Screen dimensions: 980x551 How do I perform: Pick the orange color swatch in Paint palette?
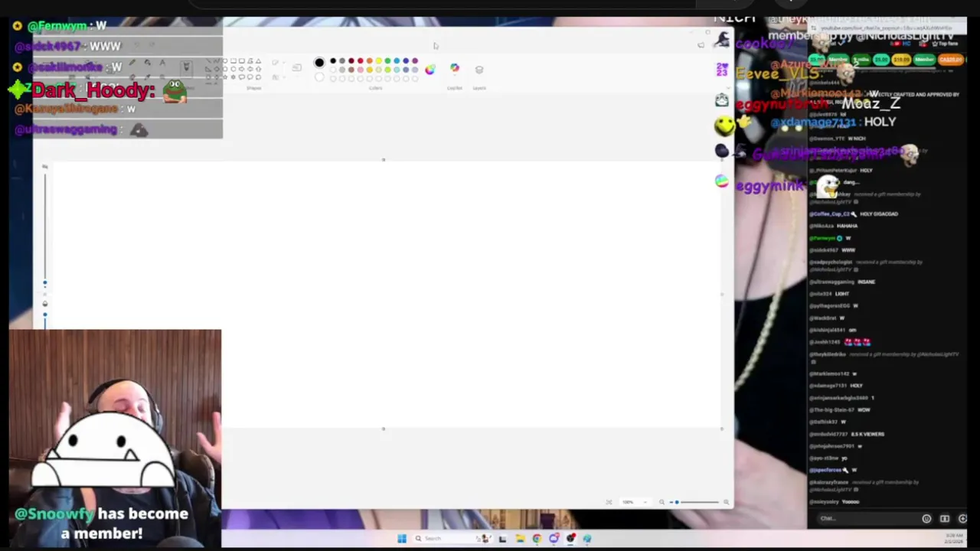[x=370, y=60]
